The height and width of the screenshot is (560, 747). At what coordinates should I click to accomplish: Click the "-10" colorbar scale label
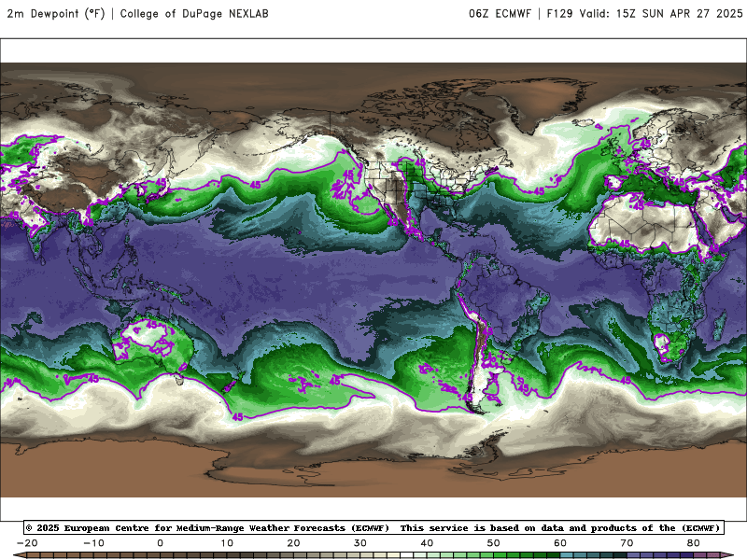[x=93, y=543]
